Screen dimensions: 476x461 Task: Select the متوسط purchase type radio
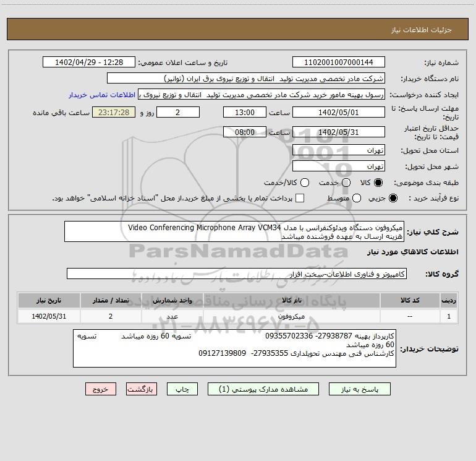pyautogui.click(x=357, y=198)
